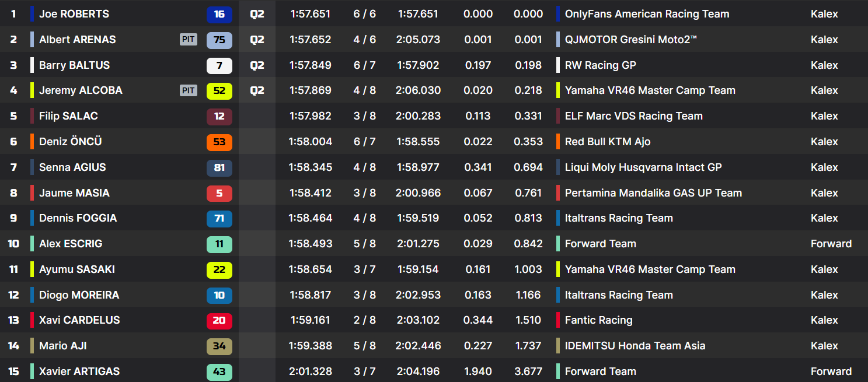This screenshot has height=382, width=868.
Task: Select position 15 Xavier ARTIGAS row
Action: [x=79, y=372]
